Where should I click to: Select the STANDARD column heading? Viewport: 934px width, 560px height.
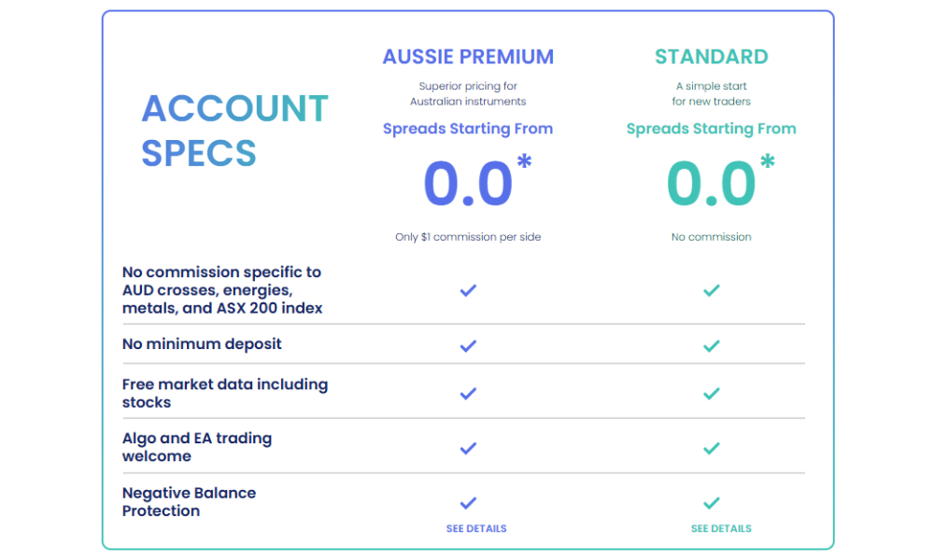712,57
